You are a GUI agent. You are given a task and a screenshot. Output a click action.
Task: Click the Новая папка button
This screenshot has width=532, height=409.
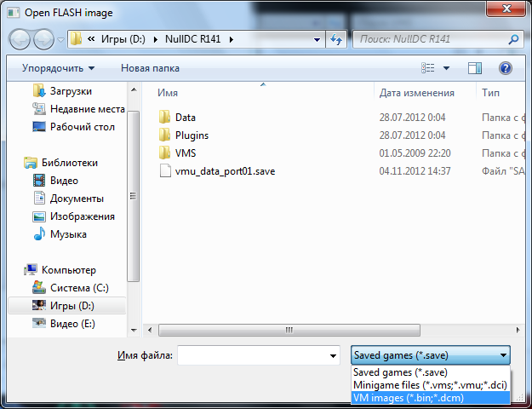pyautogui.click(x=150, y=68)
